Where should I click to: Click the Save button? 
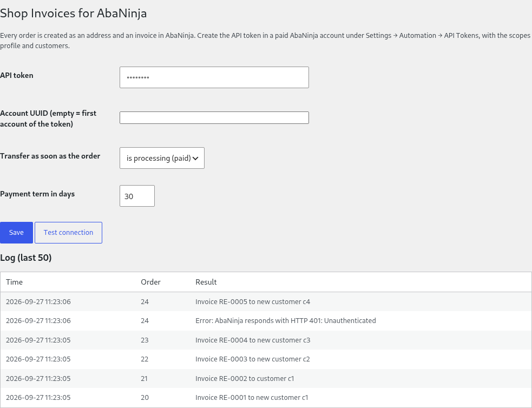pyautogui.click(x=16, y=233)
